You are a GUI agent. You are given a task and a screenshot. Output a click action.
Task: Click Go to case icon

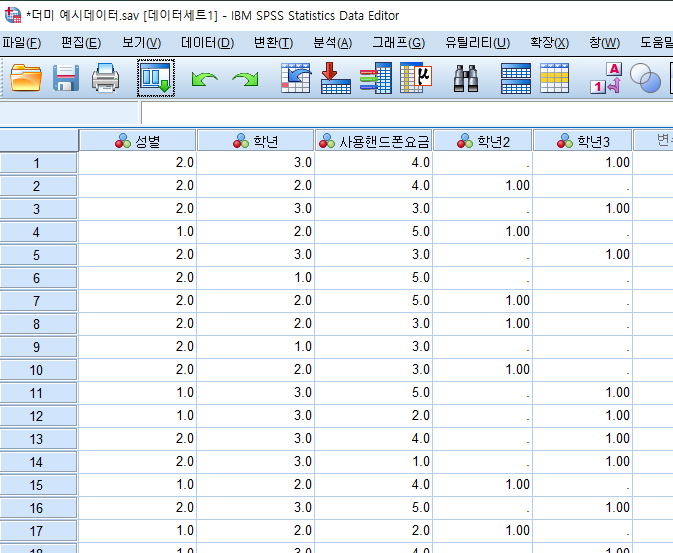coord(296,78)
